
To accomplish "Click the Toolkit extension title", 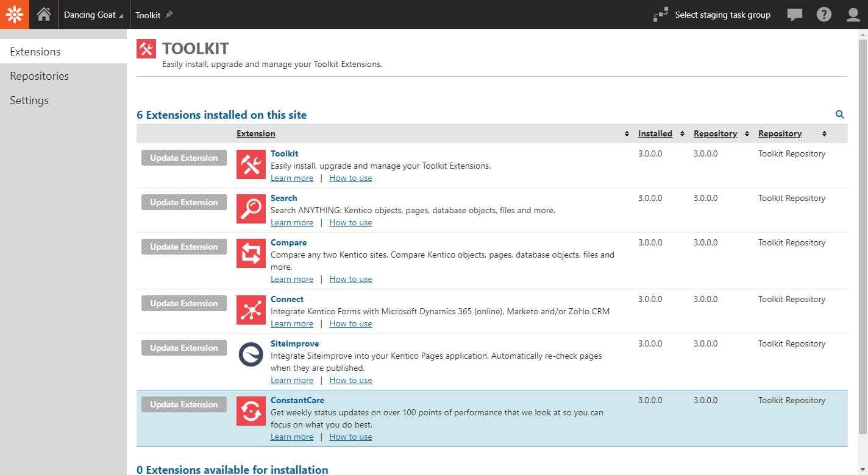I will click(x=285, y=153).
